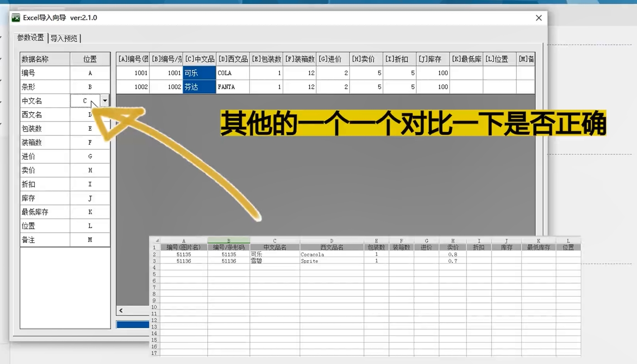Click the Cocacola cell in the spreadsheet
The height and width of the screenshot is (364, 637).
click(x=331, y=254)
